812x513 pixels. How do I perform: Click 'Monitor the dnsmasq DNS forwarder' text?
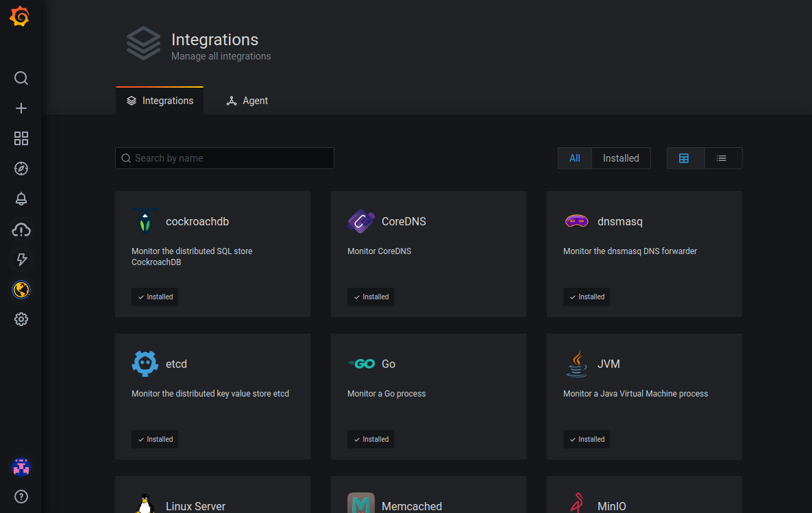pos(630,251)
